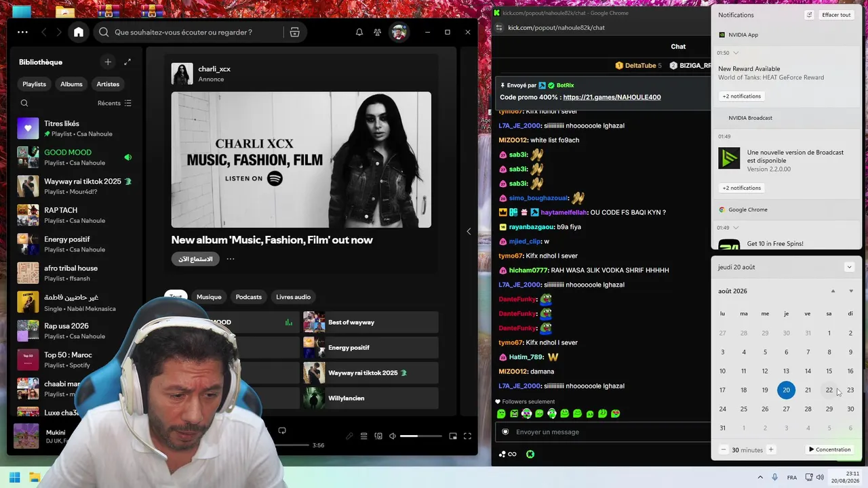
Task: Search within the Spotify library
Action: pos(24,103)
